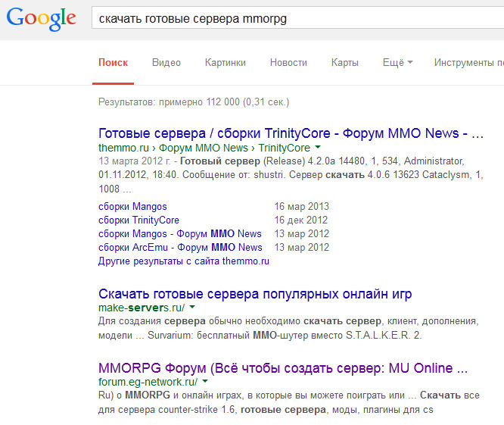Click 'Другие результаты с сайта themmo.ru'
This screenshot has width=504, height=425.
184,261
